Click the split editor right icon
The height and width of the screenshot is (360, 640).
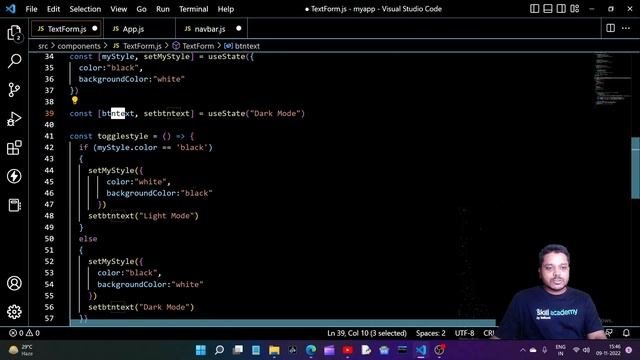tap(610, 28)
